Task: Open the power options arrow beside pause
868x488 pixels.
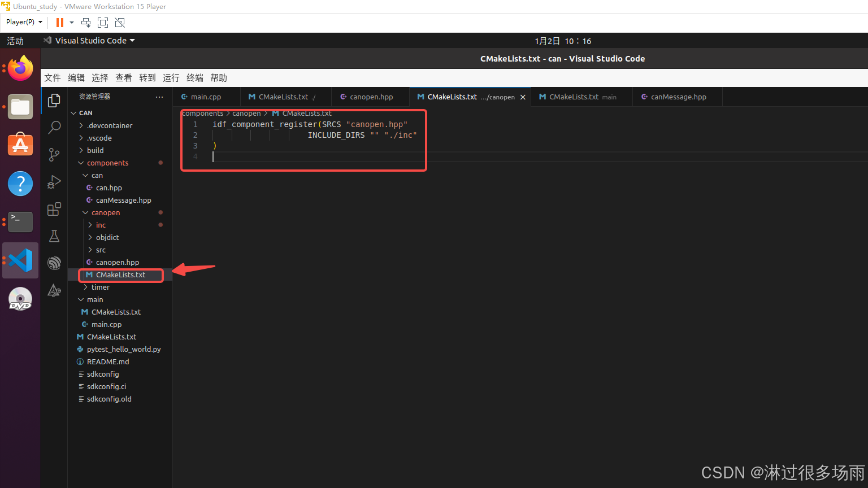Action: 72,23
